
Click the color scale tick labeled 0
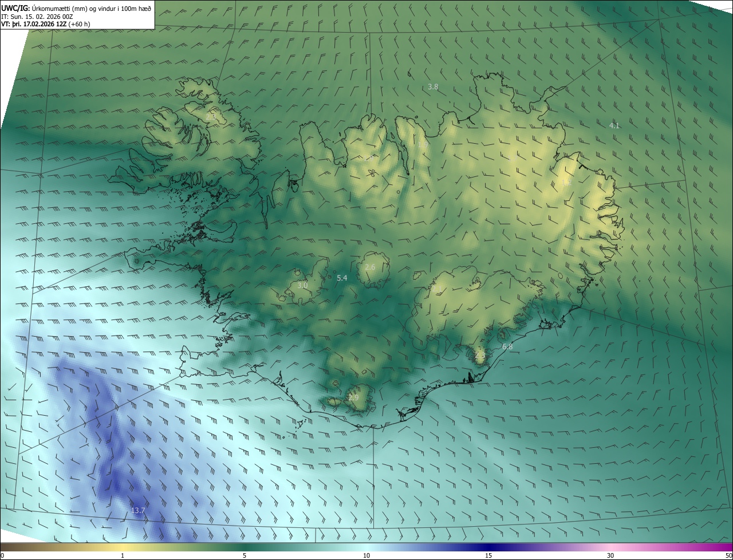coord(2,555)
